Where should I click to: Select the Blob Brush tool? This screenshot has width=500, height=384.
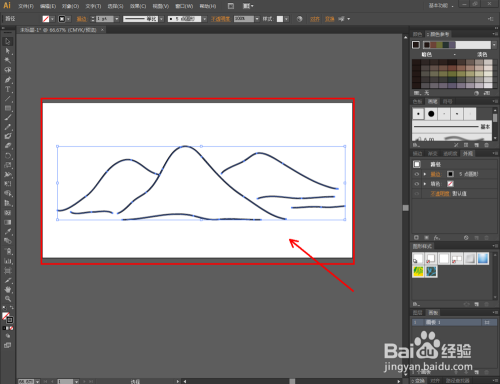(8, 136)
